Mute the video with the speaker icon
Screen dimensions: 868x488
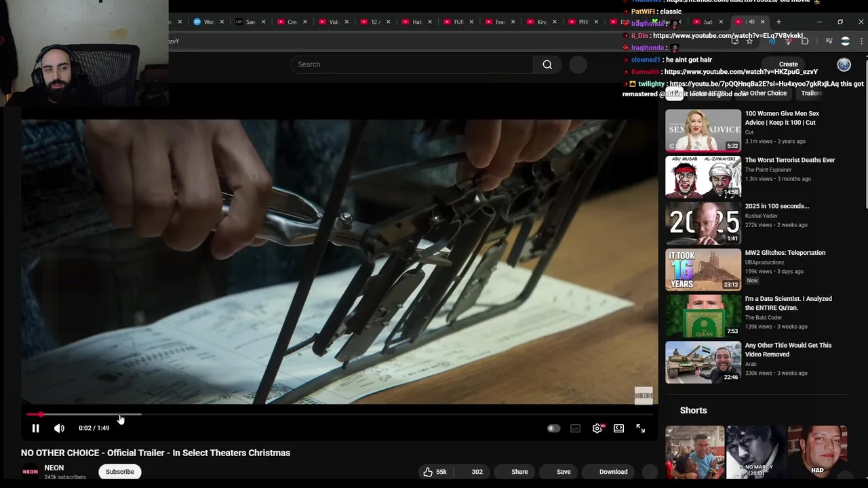pos(59,428)
